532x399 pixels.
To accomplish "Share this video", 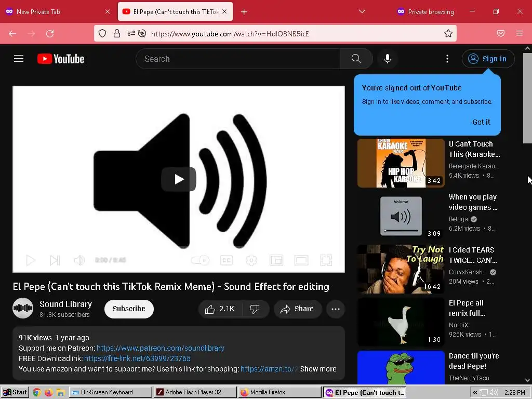I will coord(297,309).
